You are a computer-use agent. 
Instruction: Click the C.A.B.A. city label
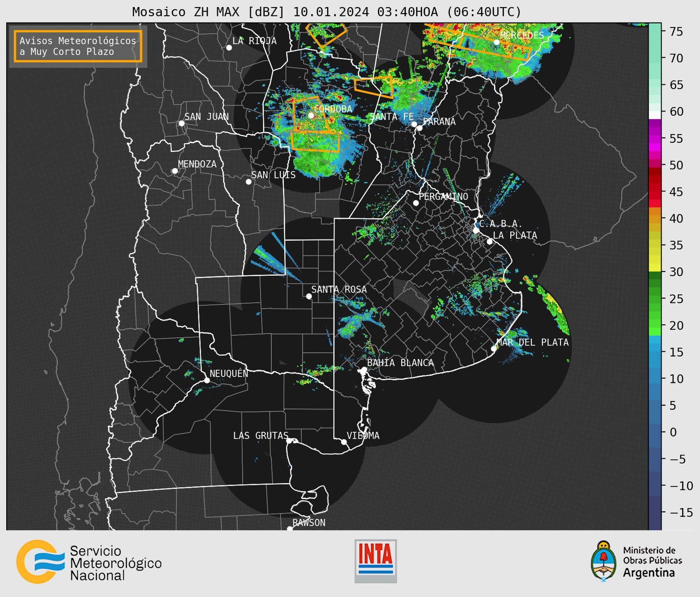click(500, 224)
